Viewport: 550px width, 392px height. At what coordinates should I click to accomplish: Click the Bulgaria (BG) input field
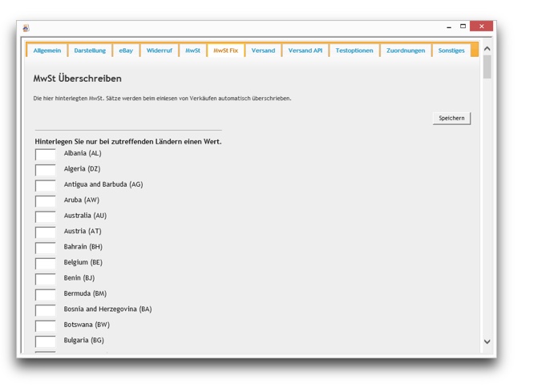point(45,341)
